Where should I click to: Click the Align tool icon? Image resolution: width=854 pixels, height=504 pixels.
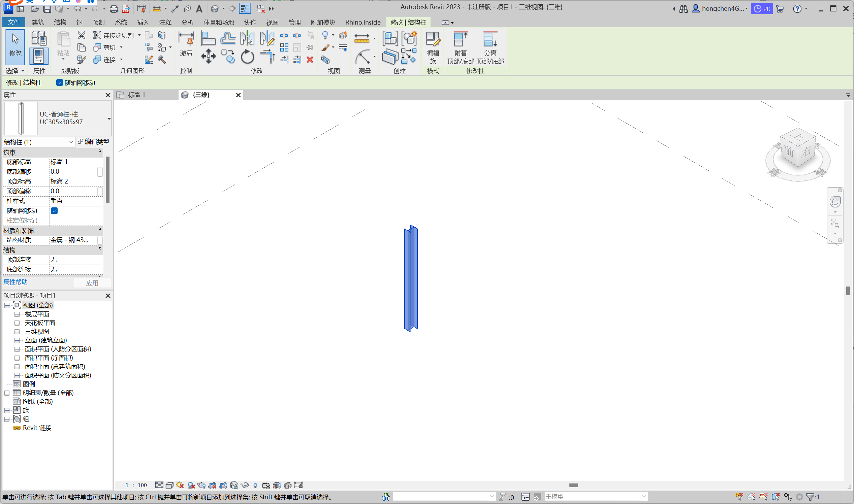(208, 38)
